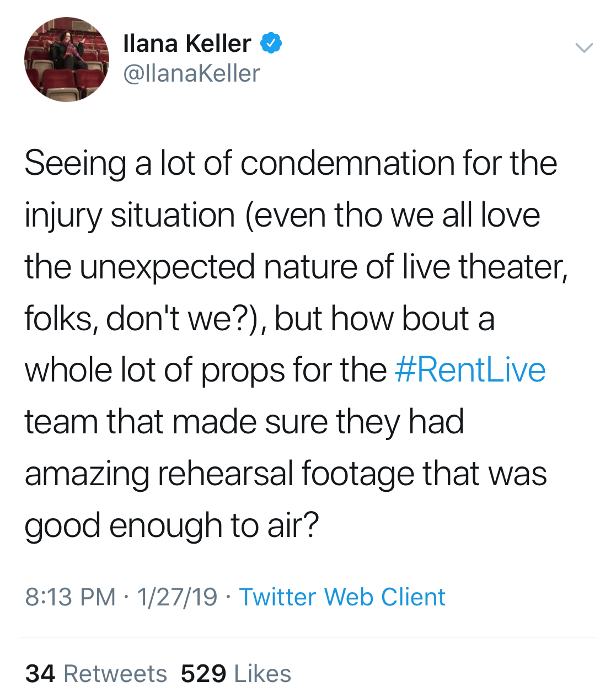This screenshot has width=616, height=698.
Task: Click the number 34 before Retweets
Action: [40, 674]
